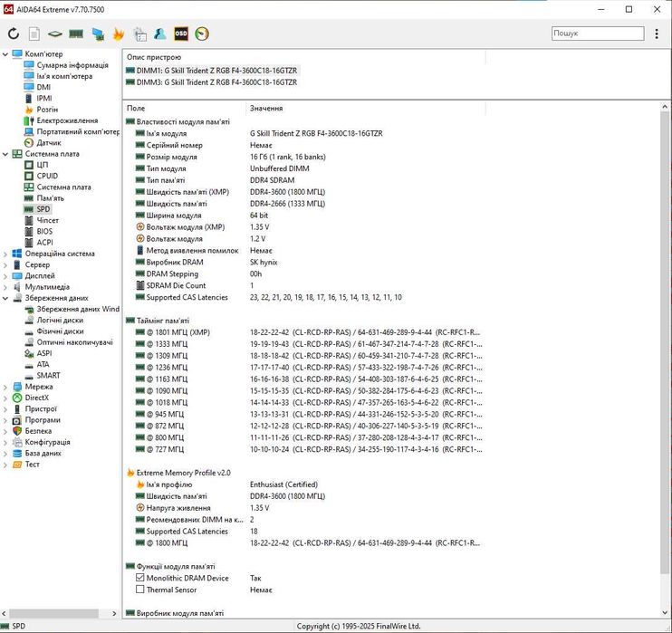Screen dimensions: 672x633
Task: Open the Тест tree node
Action: tap(32, 465)
